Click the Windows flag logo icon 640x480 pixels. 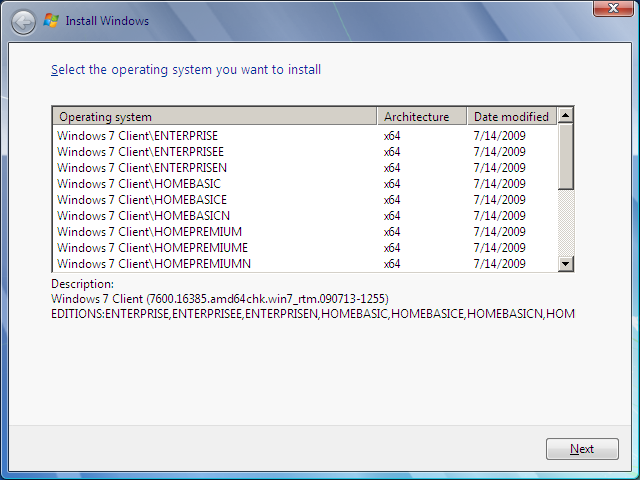pos(51,20)
